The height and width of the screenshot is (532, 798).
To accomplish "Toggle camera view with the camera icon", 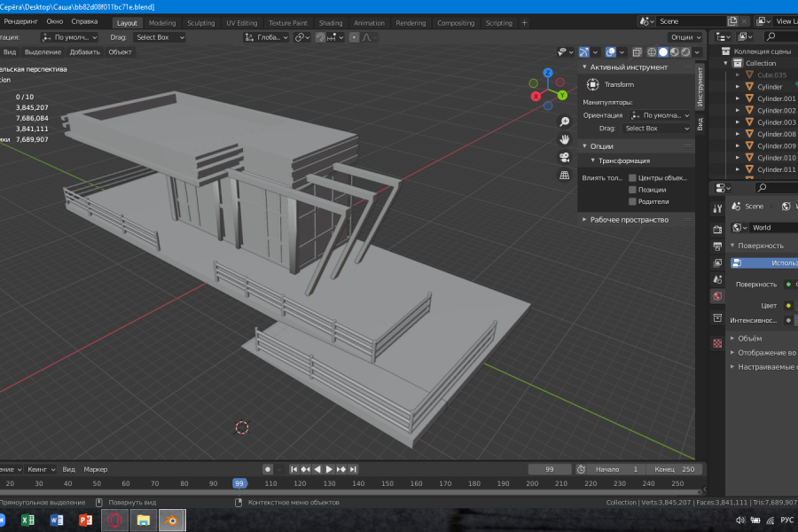I will (564, 157).
